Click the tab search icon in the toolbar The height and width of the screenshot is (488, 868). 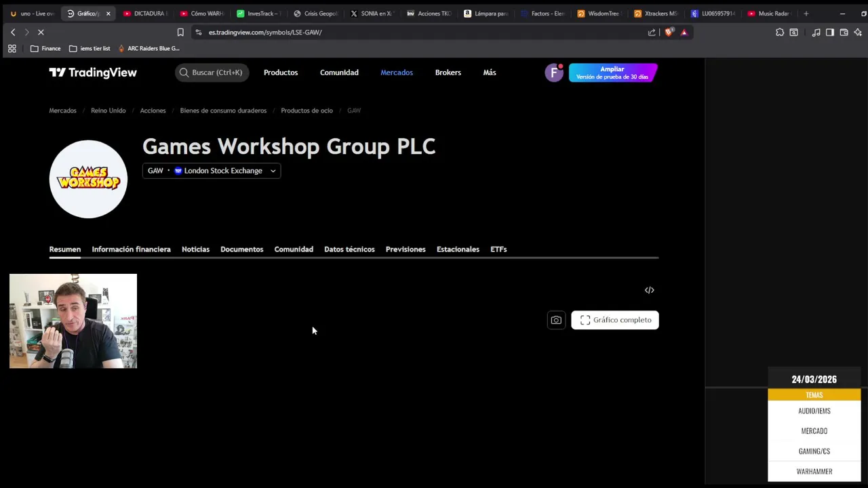(x=793, y=32)
